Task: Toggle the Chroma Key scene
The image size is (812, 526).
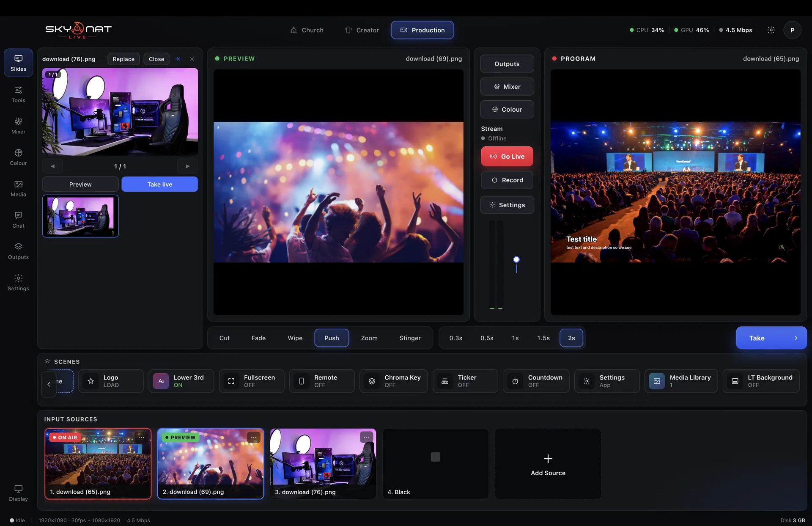Action: click(x=393, y=381)
